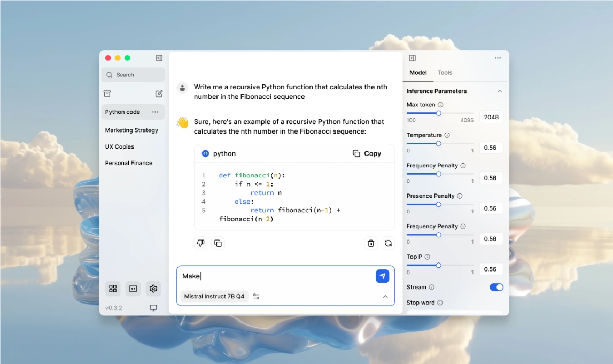Open the Personal Finance conversation

tap(129, 163)
